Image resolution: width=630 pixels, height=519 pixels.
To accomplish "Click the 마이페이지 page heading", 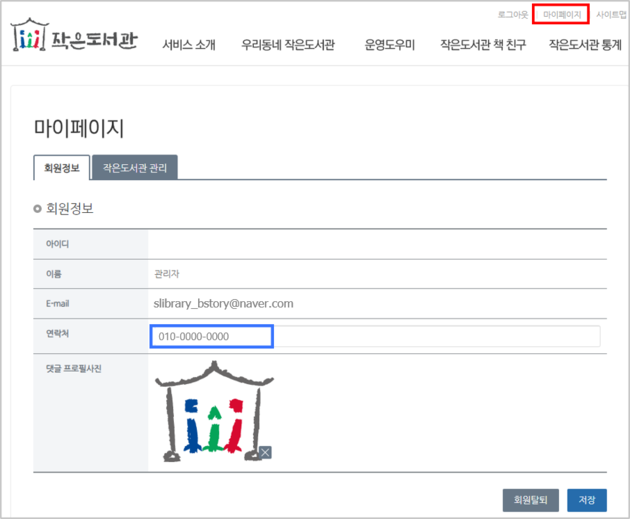I will [x=79, y=129].
